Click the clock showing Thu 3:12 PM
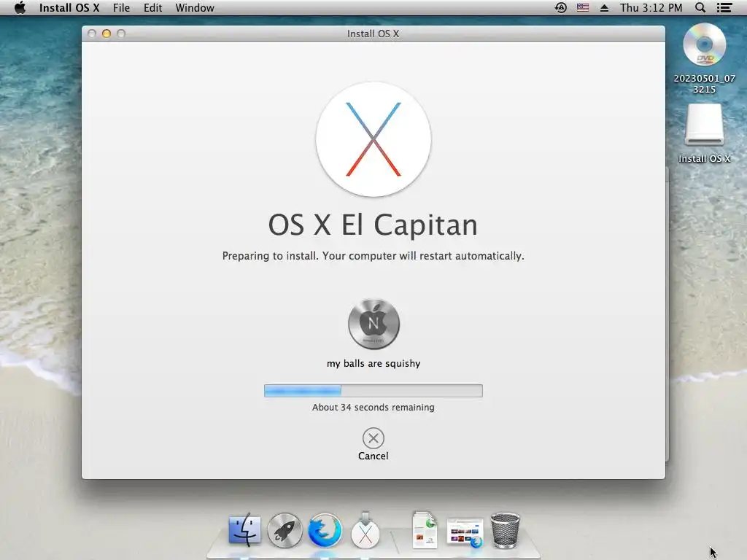The image size is (747, 560). pos(651,7)
